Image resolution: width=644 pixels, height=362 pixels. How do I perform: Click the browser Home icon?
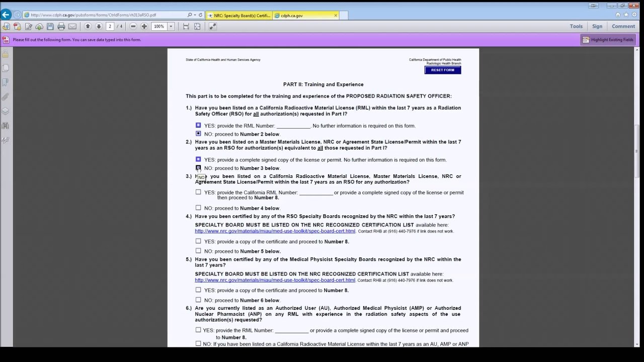[x=618, y=15]
